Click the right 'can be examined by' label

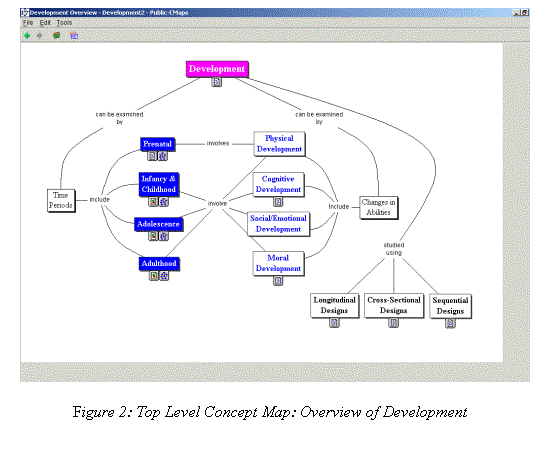(319, 118)
